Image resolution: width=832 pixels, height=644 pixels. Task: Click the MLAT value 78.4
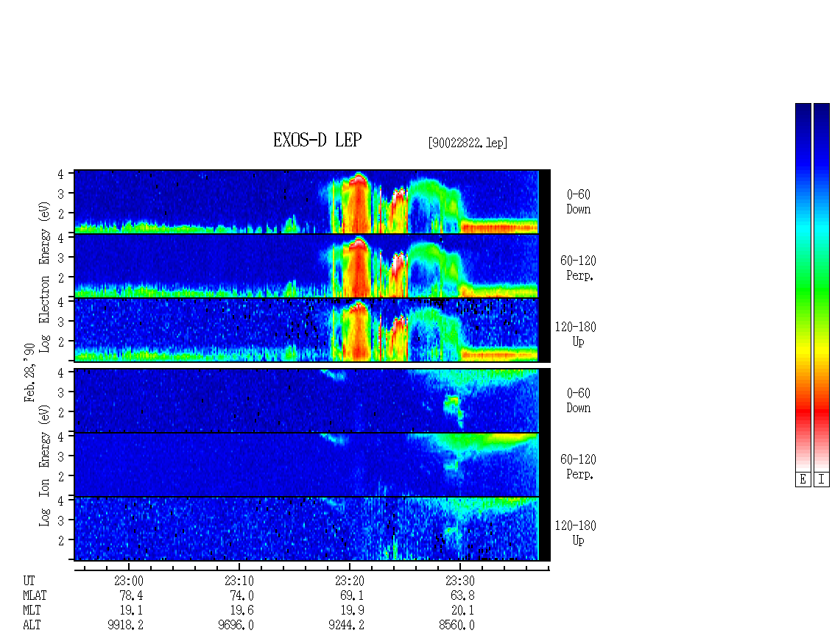point(131,595)
